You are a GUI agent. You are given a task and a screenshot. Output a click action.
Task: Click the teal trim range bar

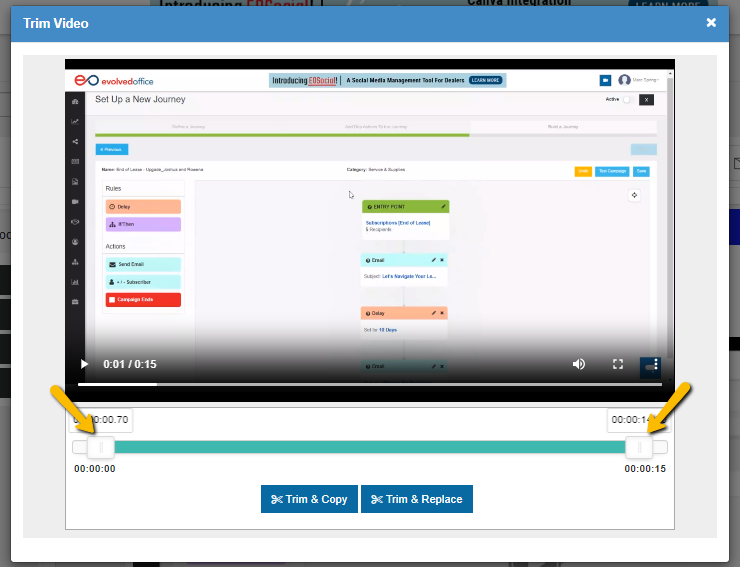[370, 447]
